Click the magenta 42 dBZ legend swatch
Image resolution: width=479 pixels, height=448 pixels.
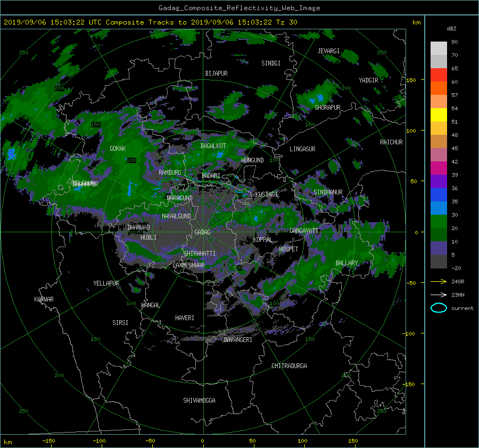[439, 168]
